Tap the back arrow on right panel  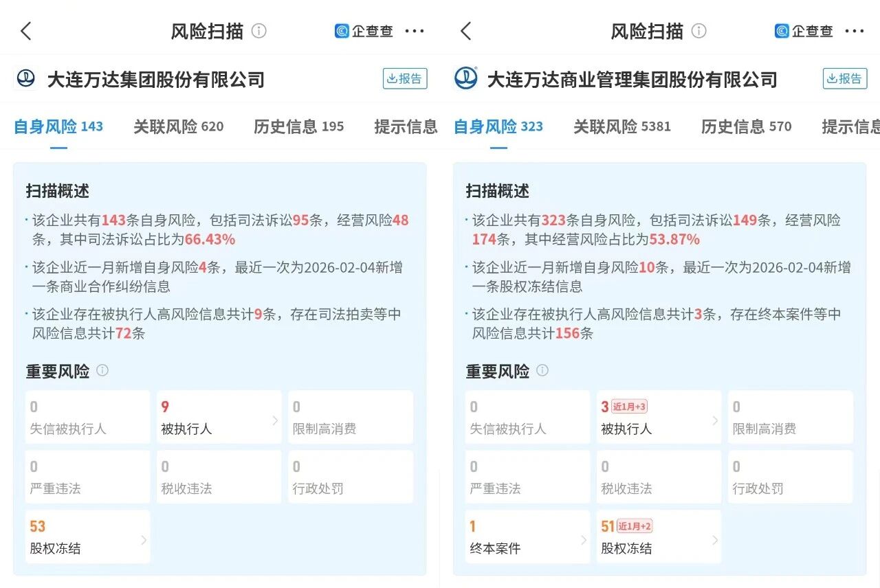click(466, 31)
